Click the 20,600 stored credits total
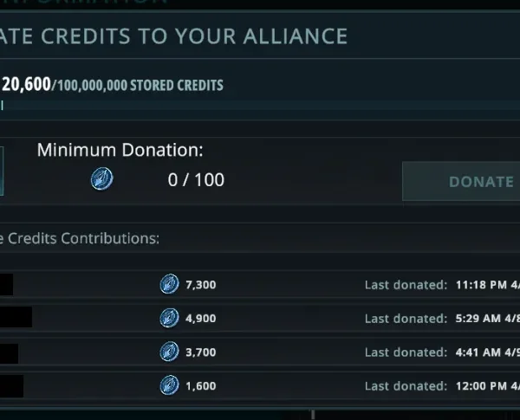 pos(27,84)
